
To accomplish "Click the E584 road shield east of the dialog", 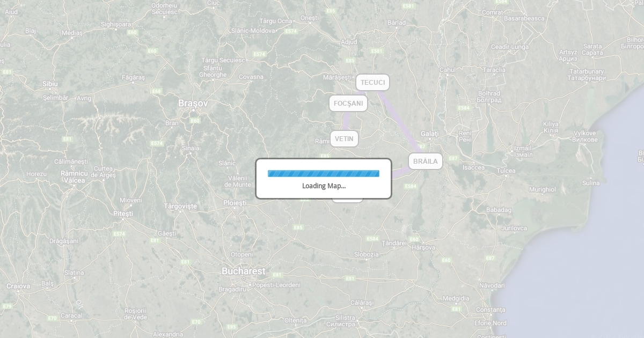I will pos(410,186).
